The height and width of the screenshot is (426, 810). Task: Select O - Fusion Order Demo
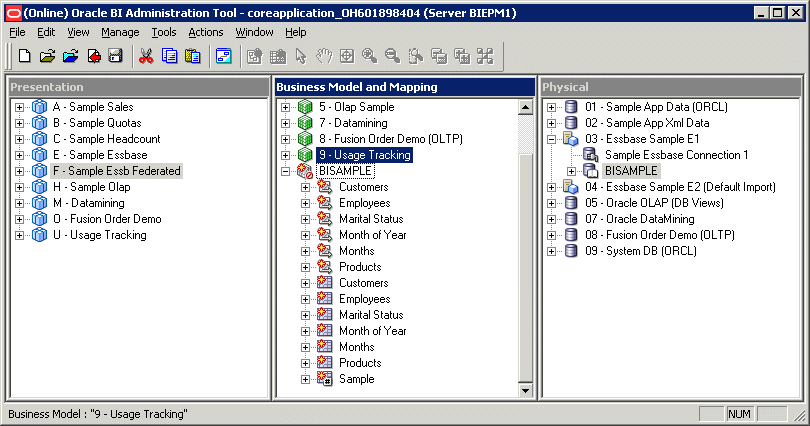[107, 219]
